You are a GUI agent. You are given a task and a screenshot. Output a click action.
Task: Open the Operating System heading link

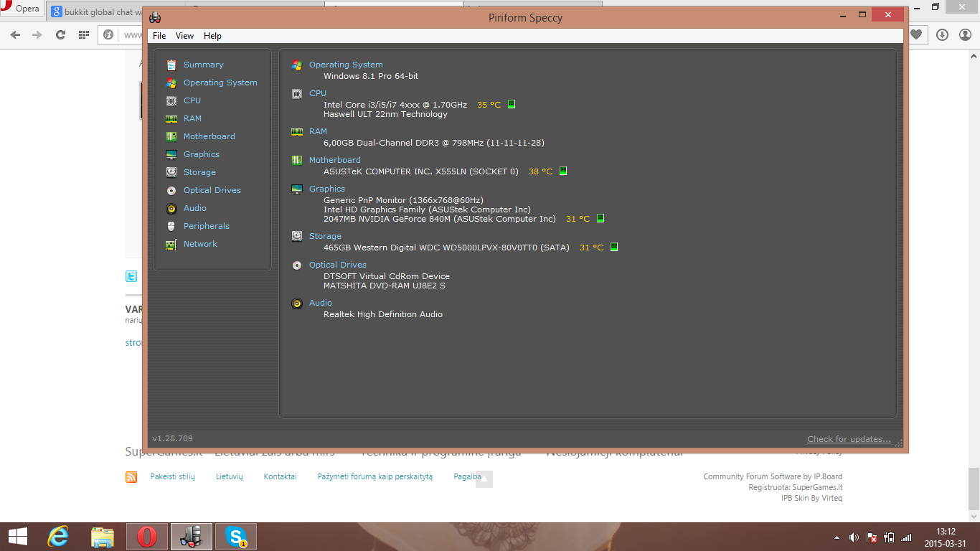346,65
